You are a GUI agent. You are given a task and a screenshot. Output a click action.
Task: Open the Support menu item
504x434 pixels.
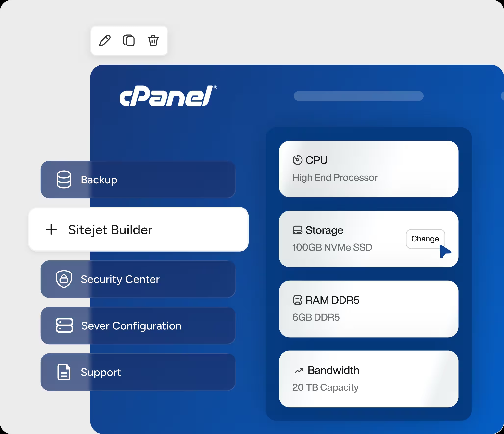pyautogui.click(x=138, y=372)
